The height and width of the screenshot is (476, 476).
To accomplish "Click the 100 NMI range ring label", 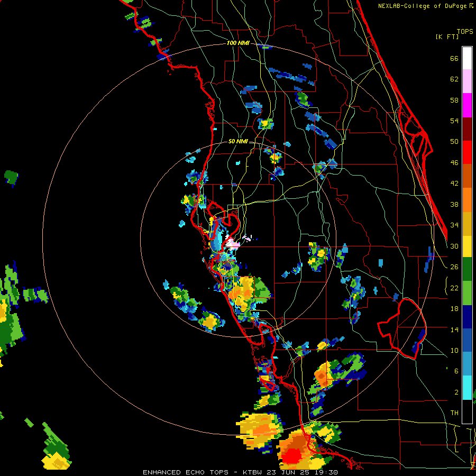I will [x=238, y=43].
